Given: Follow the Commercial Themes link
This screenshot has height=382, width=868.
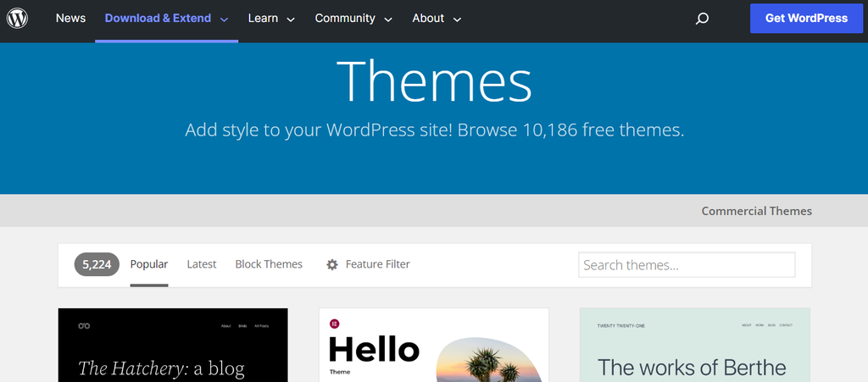Looking at the screenshot, I should pos(756,211).
